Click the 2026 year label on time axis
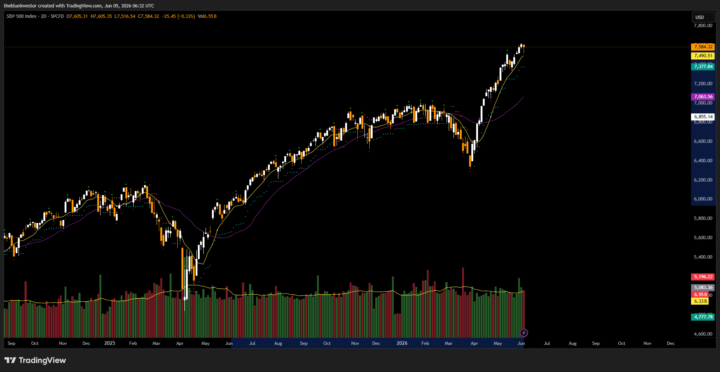Screen dimensions: 720x372 pos(401,343)
